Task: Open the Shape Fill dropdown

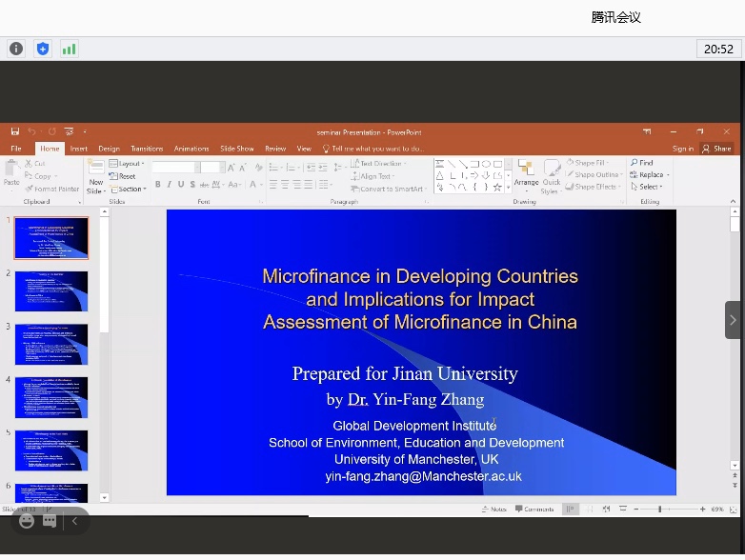Action: coord(587,163)
